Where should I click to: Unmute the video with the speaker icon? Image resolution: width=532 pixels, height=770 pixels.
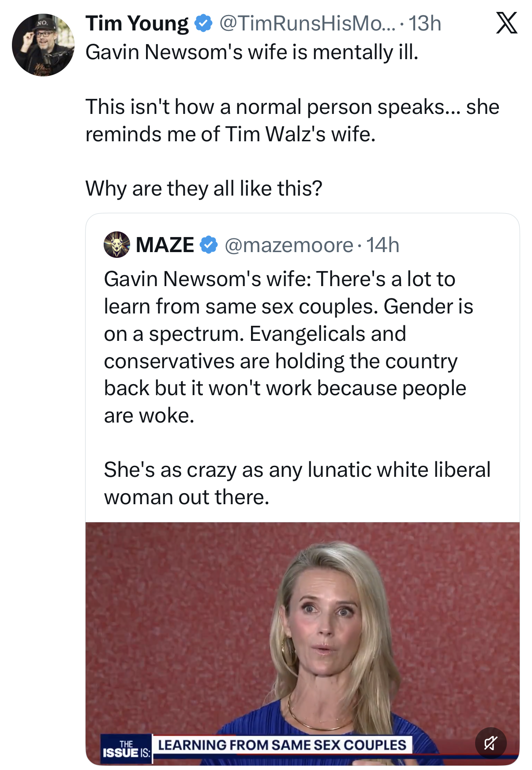click(x=491, y=743)
